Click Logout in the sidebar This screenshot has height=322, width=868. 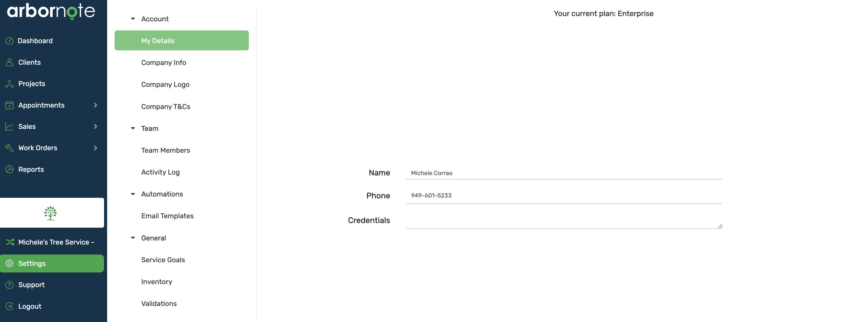pos(30,306)
